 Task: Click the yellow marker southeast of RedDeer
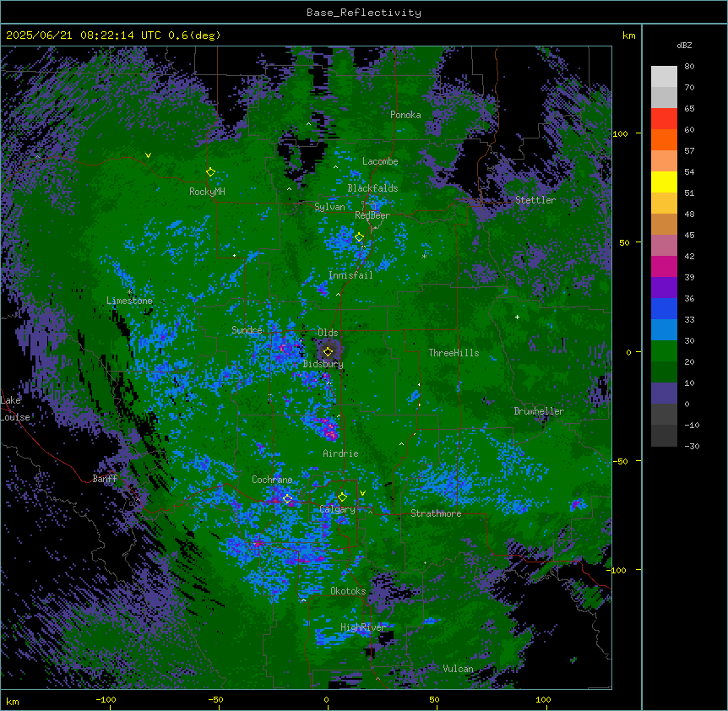coord(359,237)
